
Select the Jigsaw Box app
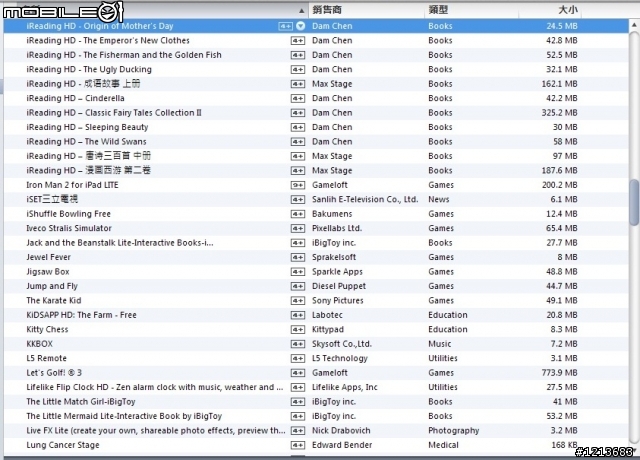(x=316, y=272)
